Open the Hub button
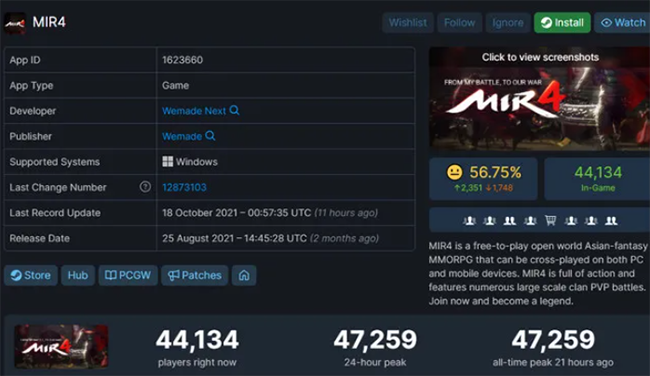 click(x=78, y=275)
